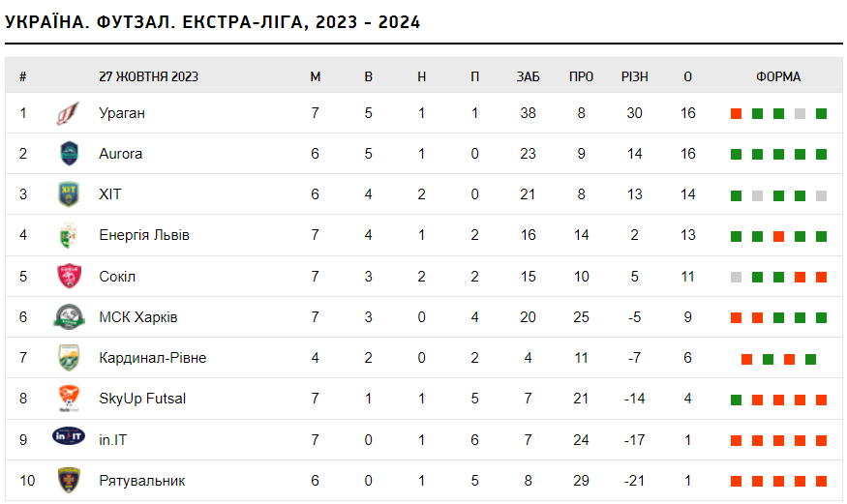
Task: Open the Aurora team name link
Action: pos(120,154)
